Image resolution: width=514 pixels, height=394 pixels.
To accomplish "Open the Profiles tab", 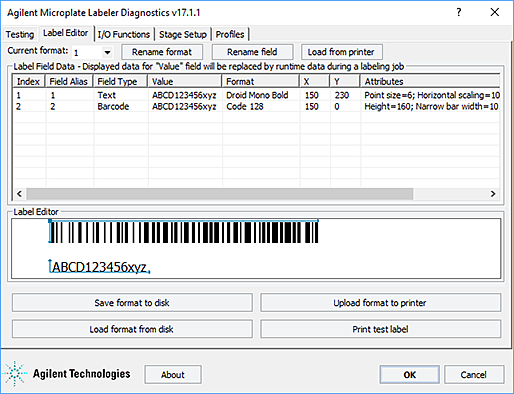I will [230, 34].
